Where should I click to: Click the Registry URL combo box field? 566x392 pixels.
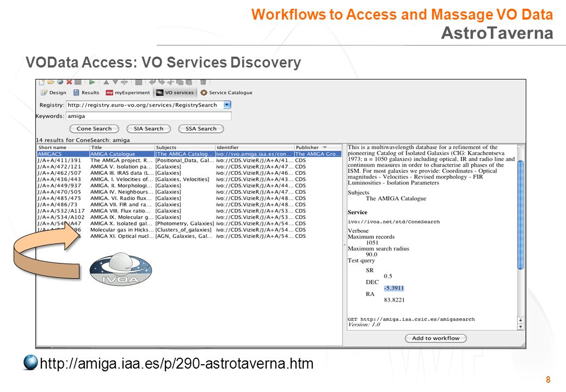pyautogui.click(x=149, y=105)
